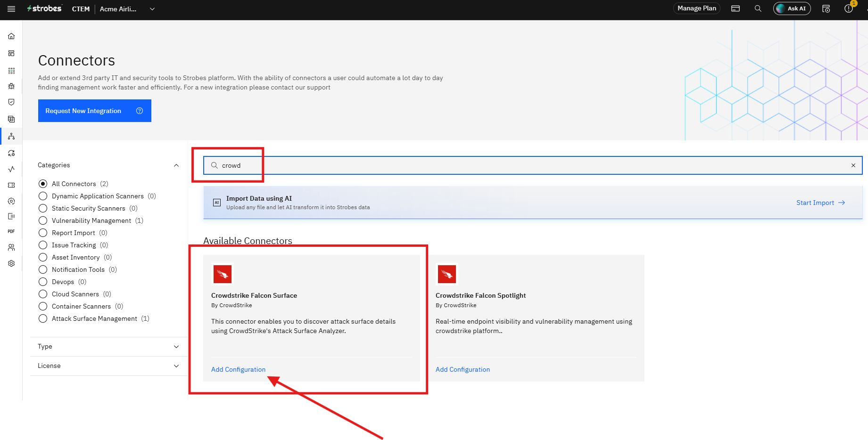Click the Strobes logo in header
The height and width of the screenshot is (440, 868).
[x=44, y=8]
